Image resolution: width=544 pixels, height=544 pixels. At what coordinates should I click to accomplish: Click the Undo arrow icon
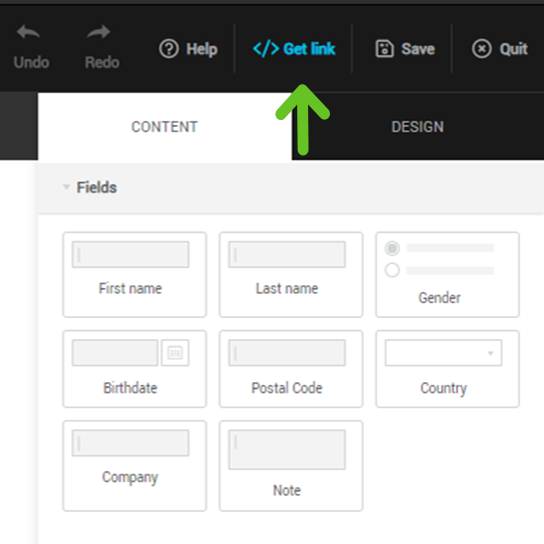tap(28, 32)
